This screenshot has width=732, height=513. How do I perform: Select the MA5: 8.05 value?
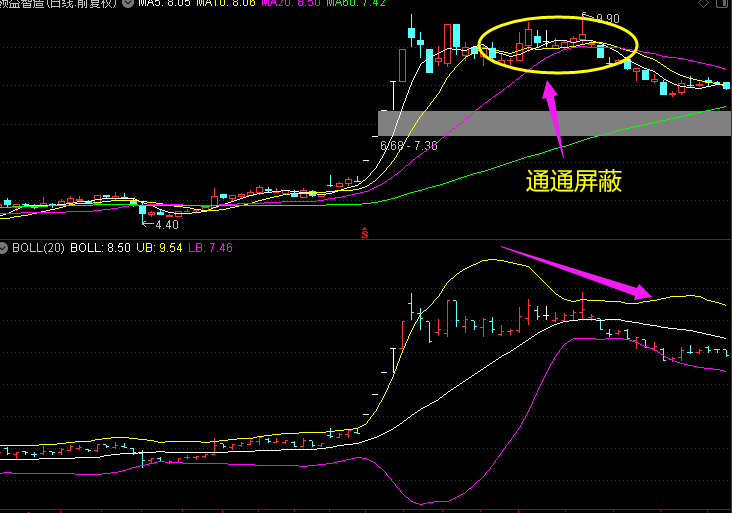click(x=164, y=3)
